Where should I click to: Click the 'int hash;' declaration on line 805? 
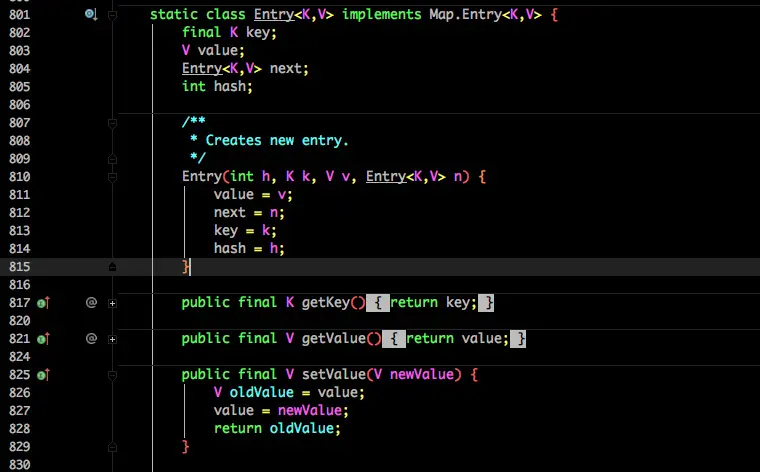[x=217, y=86]
